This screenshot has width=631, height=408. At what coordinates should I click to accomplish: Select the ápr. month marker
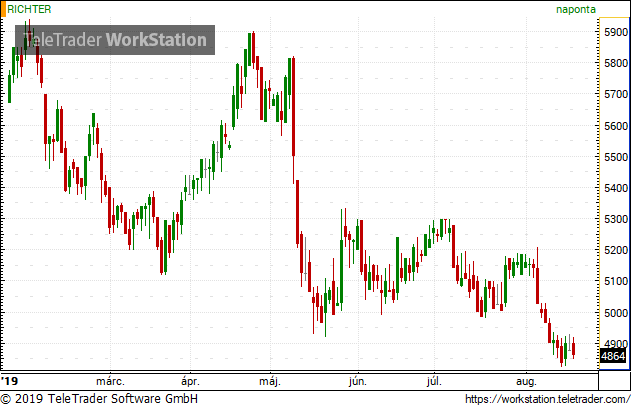(190, 381)
